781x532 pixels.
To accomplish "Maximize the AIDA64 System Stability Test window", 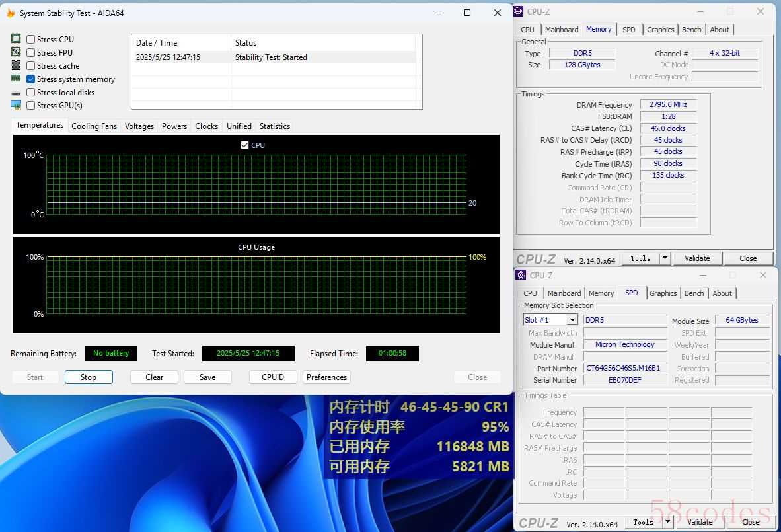I will point(466,13).
